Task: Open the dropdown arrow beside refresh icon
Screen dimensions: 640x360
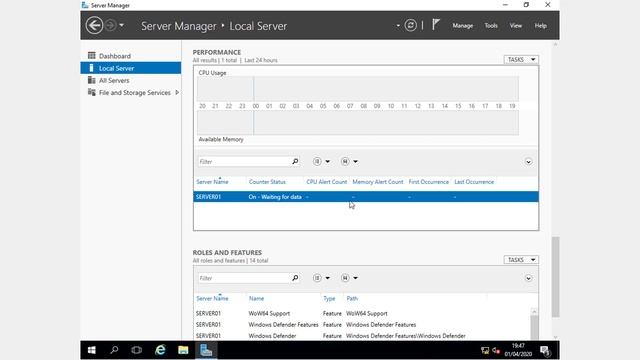Action: click(x=398, y=26)
